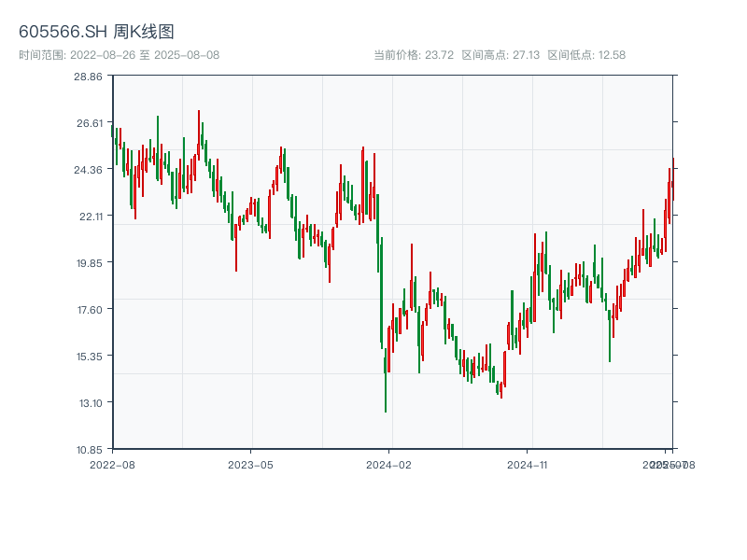Click the 605566.SH 周K线图 chart title
The height and width of the screenshot is (560, 747).
96,32
